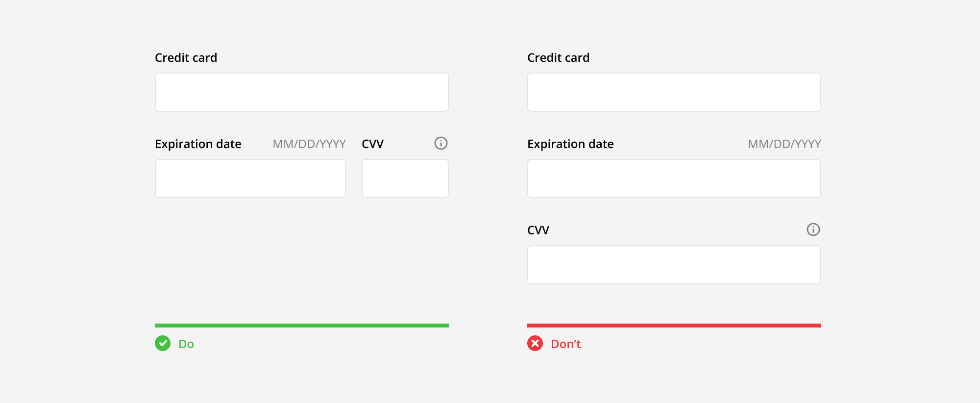Viewport: 980px width, 403px height.
Task: Click the CVV info icon on the Do example
Action: [441, 144]
